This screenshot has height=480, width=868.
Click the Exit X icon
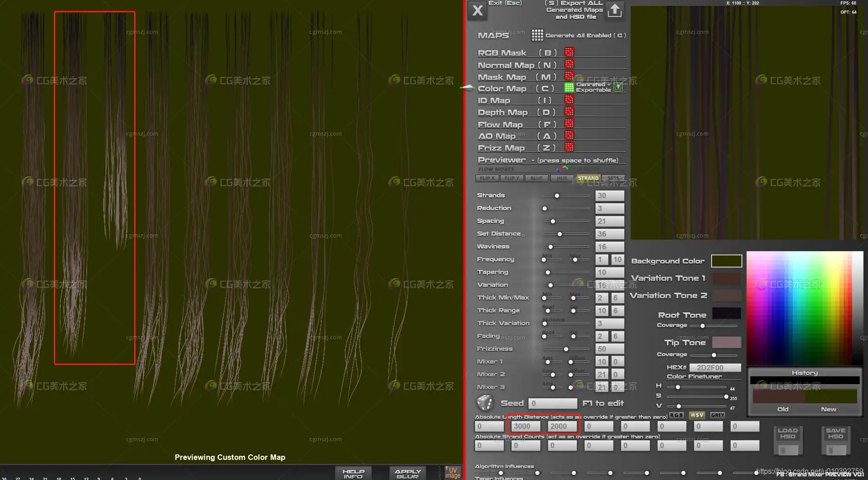[477, 11]
